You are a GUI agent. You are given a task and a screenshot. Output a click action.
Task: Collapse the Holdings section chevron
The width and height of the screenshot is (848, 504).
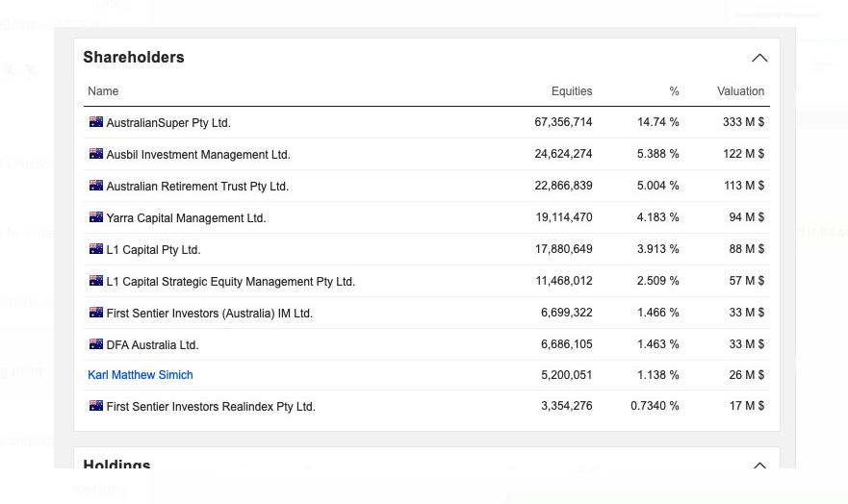click(759, 466)
